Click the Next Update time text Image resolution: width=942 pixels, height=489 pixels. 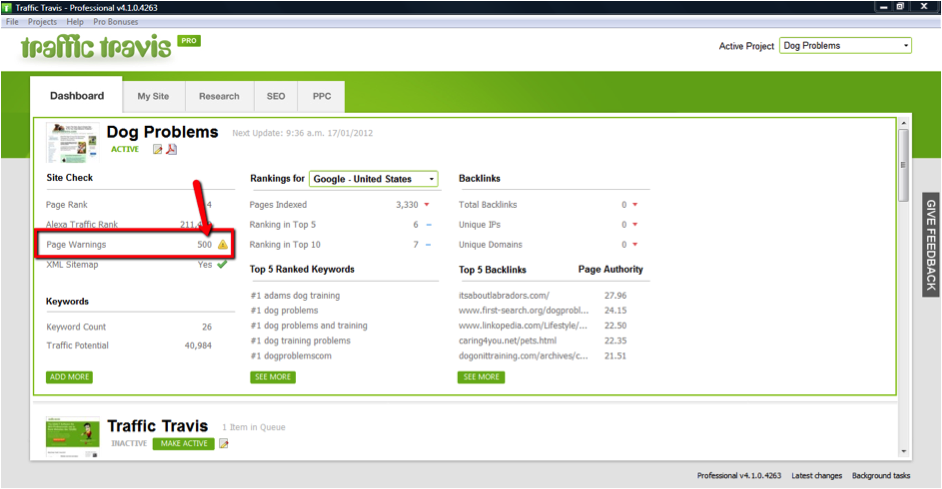[x=302, y=133]
